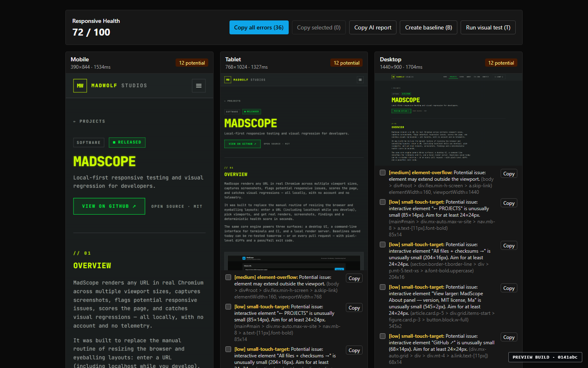The image size is (588, 368).
Task: Click PREVIEW BUILD 0141abc badge
Action: click(x=545, y=357)
